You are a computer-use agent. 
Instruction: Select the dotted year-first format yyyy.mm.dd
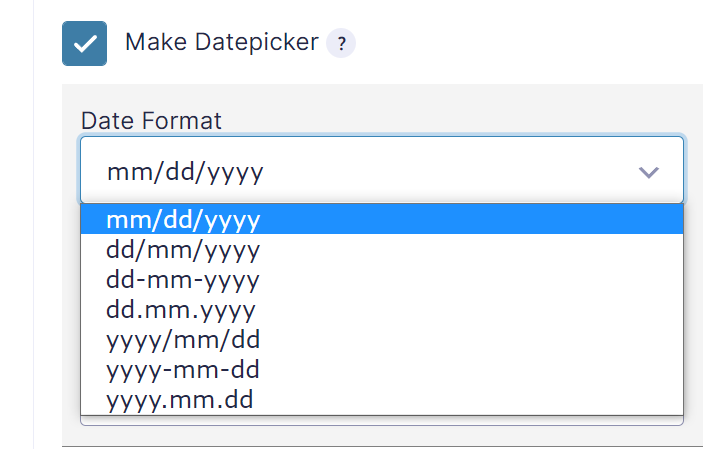tap(382, 399)
